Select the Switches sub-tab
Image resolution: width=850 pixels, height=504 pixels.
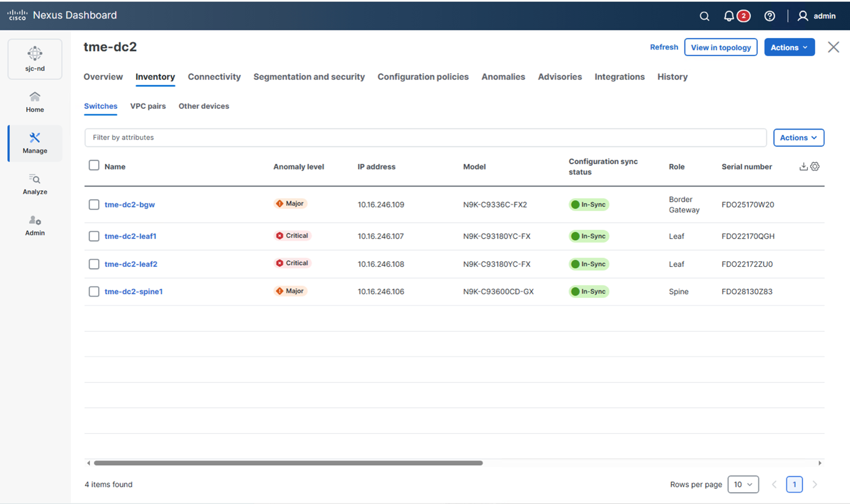(100, 106)
